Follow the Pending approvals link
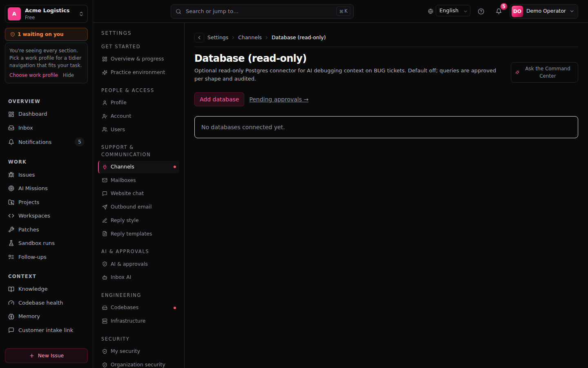This screenshot has width=588, height=368. tap(279, 99)
